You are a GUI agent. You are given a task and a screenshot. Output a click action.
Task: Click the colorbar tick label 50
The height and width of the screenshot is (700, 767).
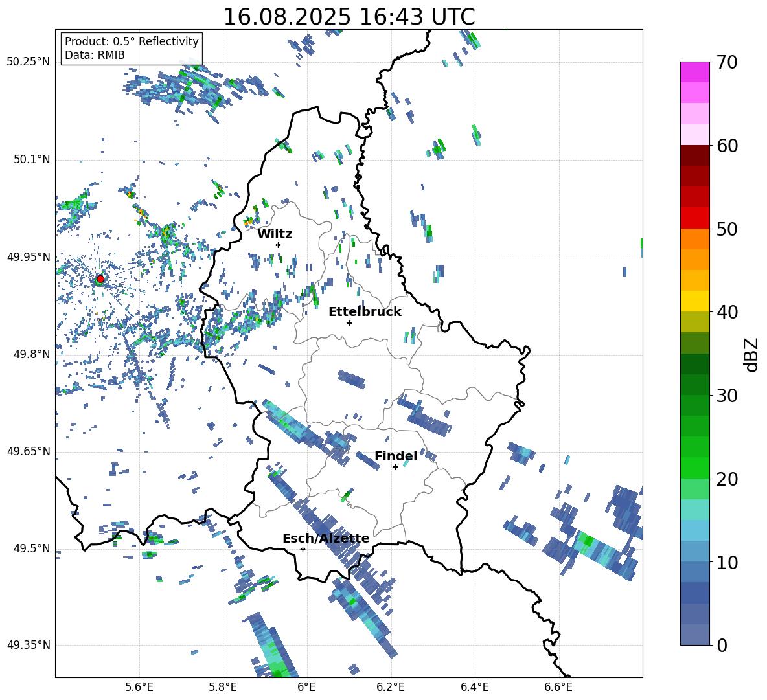point(726,229)
